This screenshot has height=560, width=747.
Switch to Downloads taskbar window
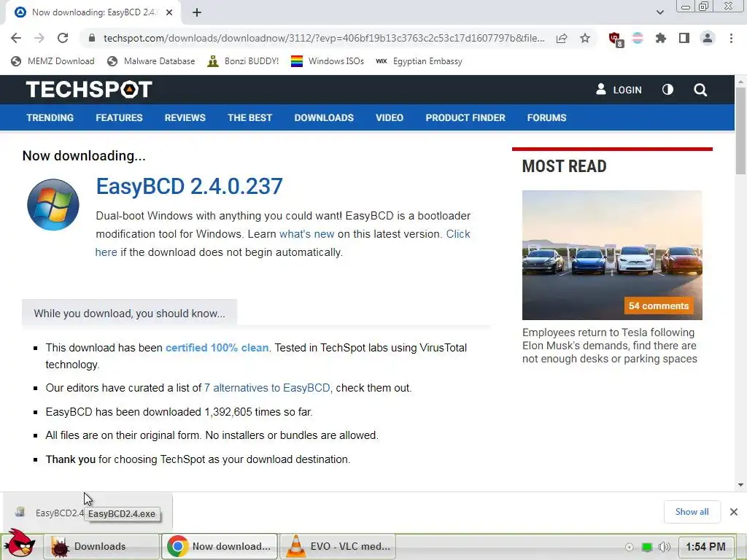pos(101,546)
